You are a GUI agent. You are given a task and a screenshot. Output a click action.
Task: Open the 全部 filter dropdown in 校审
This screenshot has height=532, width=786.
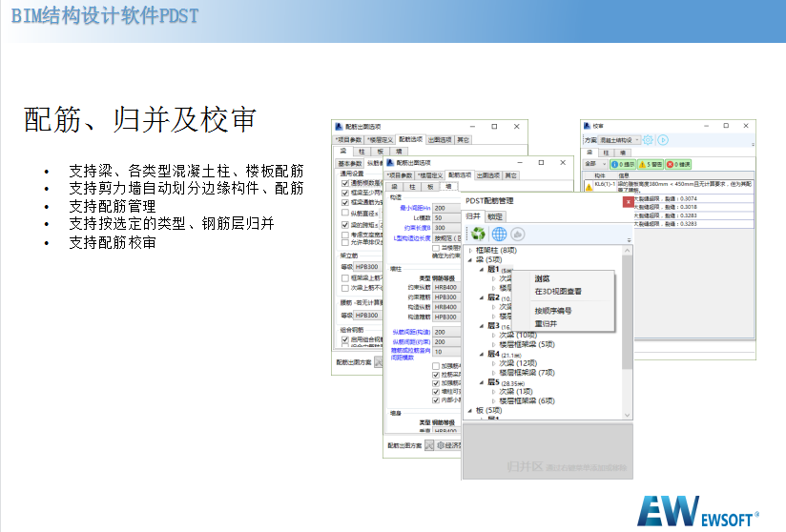click(595, 164)
